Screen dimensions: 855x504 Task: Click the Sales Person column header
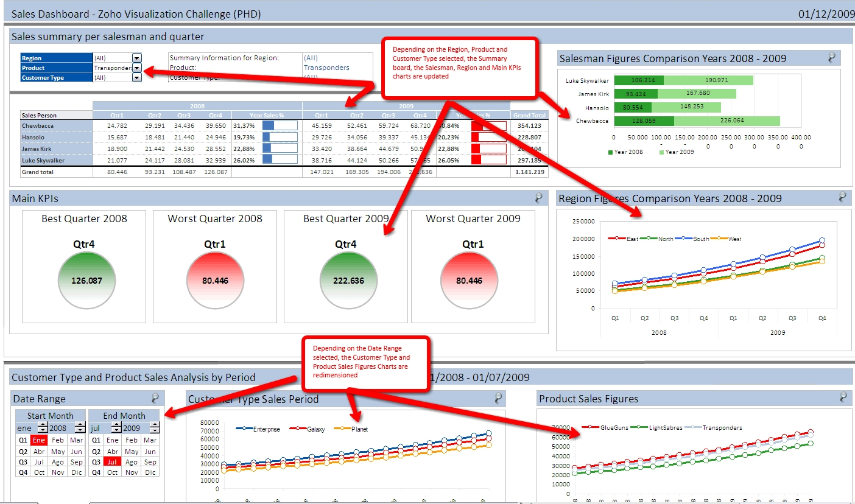pos(56,115)
